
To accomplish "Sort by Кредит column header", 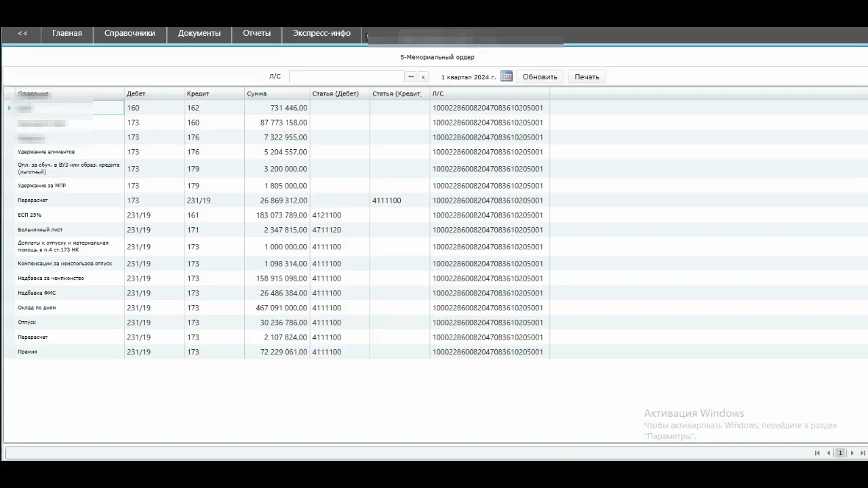I will [x=214, y=94].
